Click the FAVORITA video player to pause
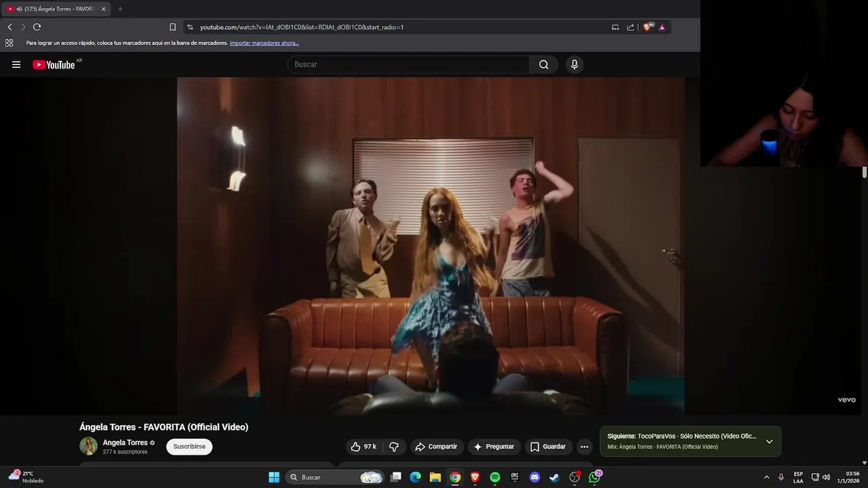The height and width of the screenshot is (488, 868). click(431, 245)
